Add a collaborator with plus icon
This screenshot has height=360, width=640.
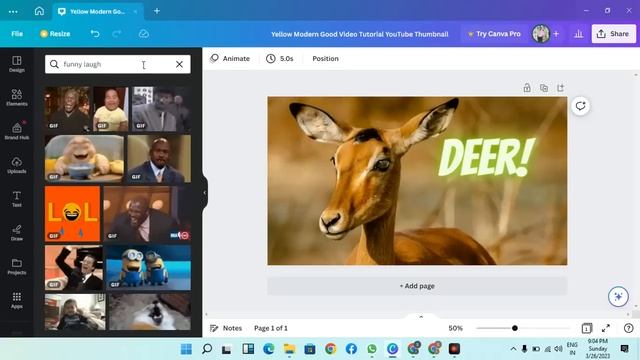click(x=556, y=34)
